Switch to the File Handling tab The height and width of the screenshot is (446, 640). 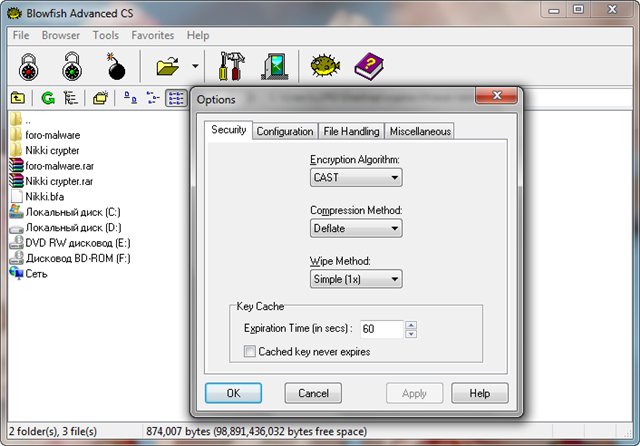point(351,131)
